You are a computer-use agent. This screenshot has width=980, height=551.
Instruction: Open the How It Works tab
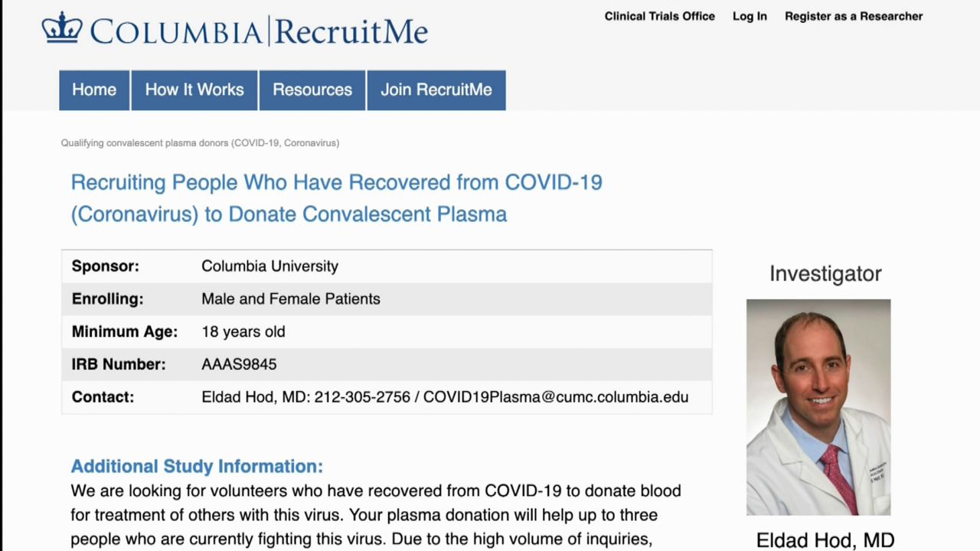(x=194, y=90)
